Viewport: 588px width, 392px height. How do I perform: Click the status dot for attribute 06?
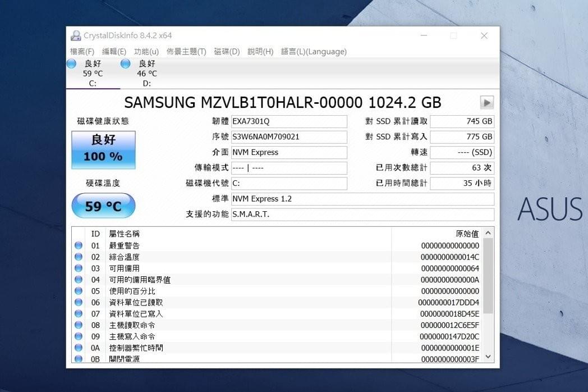click(79, 302)
